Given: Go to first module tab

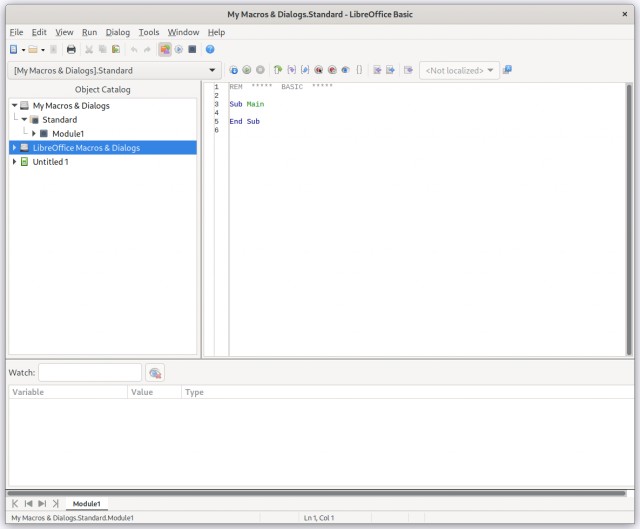Looking at the screenshot, I should (15, 504).
